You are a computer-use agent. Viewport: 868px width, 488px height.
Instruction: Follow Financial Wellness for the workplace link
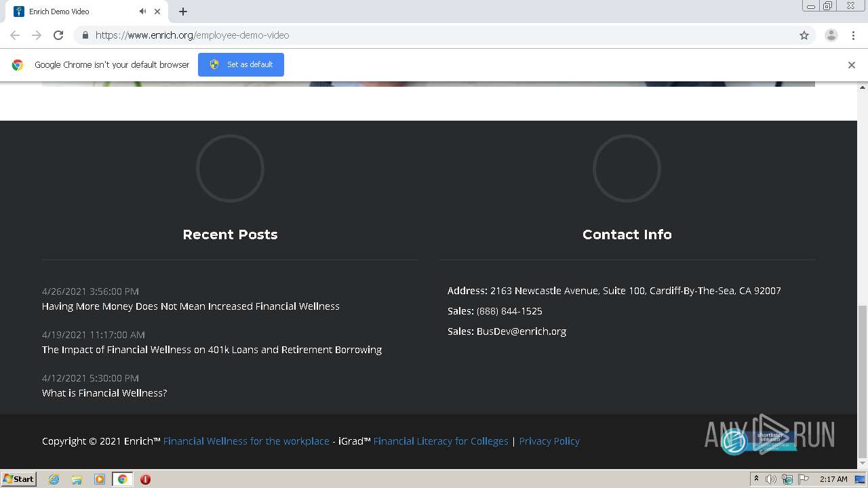pyautogui.click(x=246, y=441)
